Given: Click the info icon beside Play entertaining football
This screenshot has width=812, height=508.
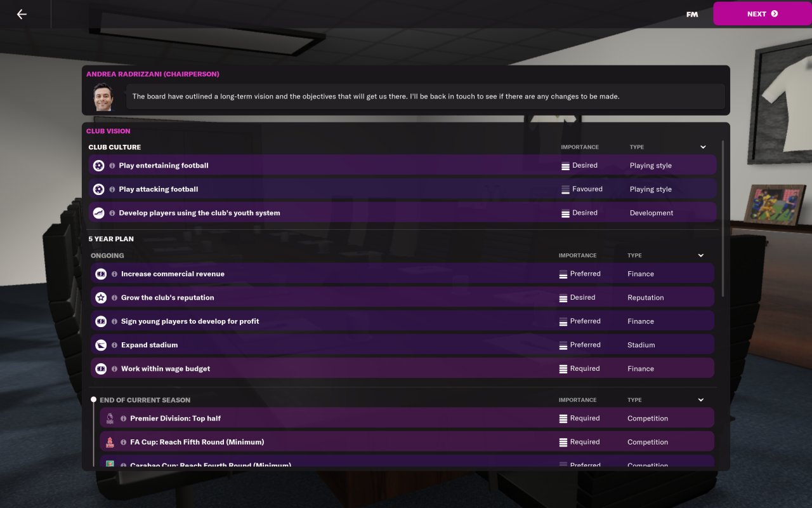Looking at the screenshot, I should (112, 166).
